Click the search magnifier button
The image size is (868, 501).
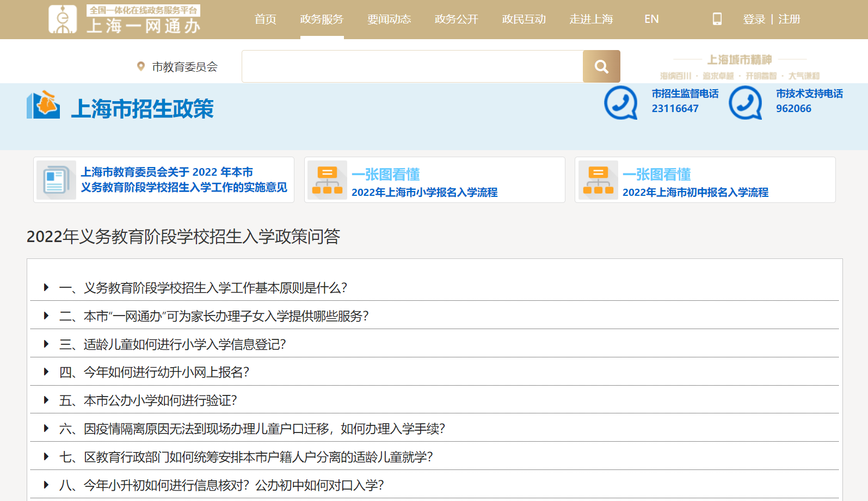[601, 66]
